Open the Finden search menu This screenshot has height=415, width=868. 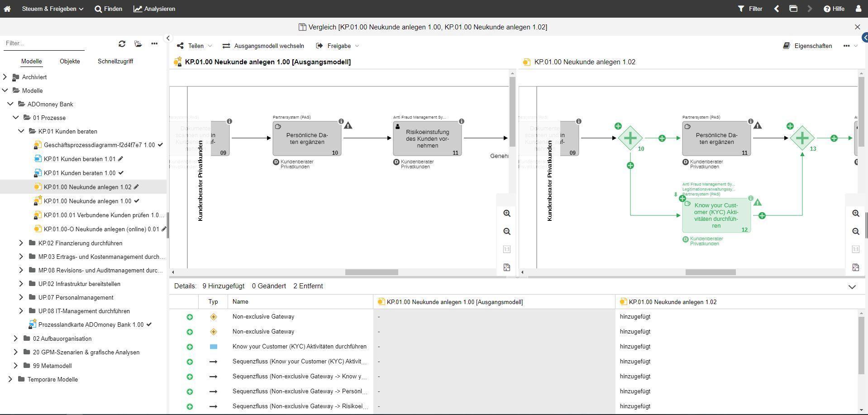(109, 9)
